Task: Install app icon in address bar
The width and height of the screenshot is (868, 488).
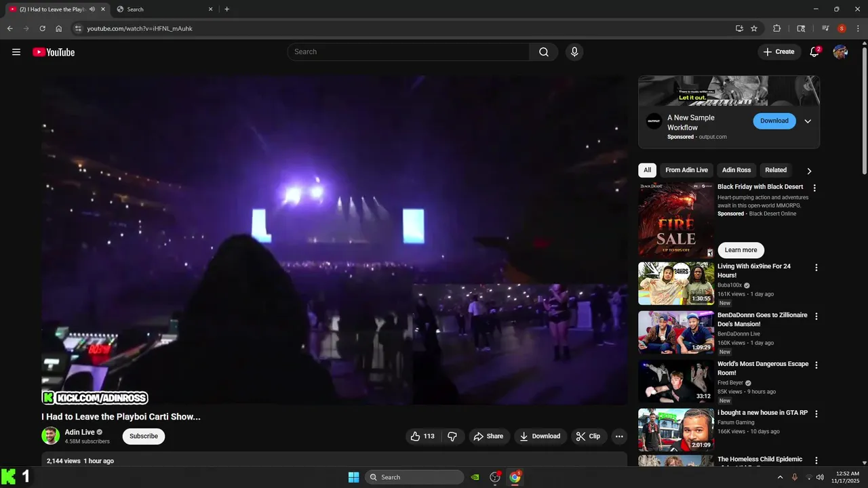Action: click(x=739, y=28)
